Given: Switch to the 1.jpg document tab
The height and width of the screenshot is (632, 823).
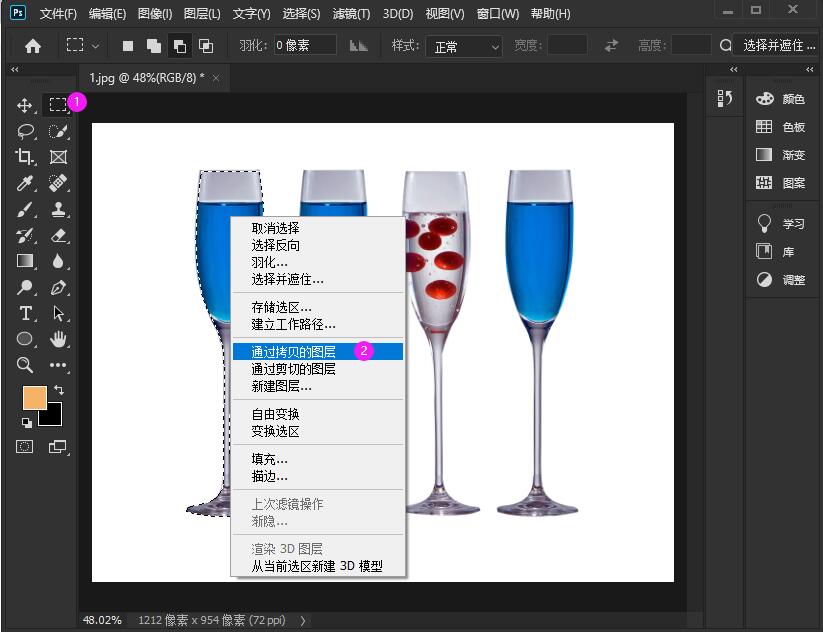Looking at the screenshot, I should (x=147, y=78).
